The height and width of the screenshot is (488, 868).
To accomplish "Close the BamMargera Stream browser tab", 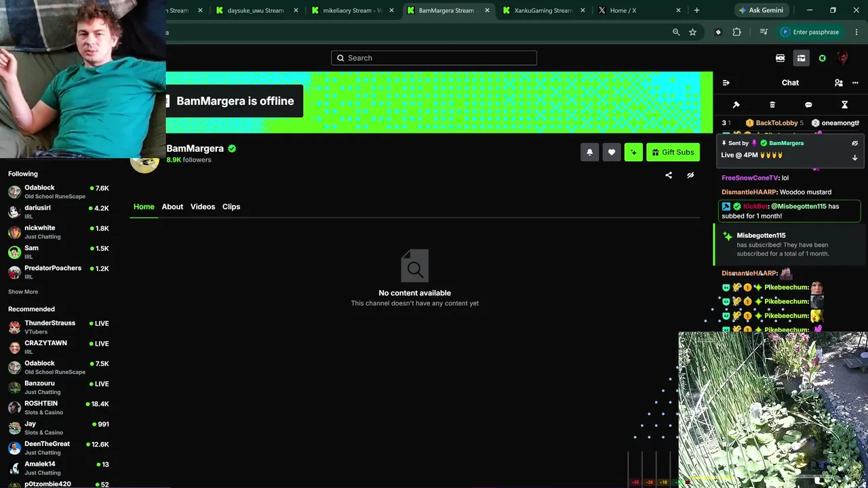I will pos(487,10).
